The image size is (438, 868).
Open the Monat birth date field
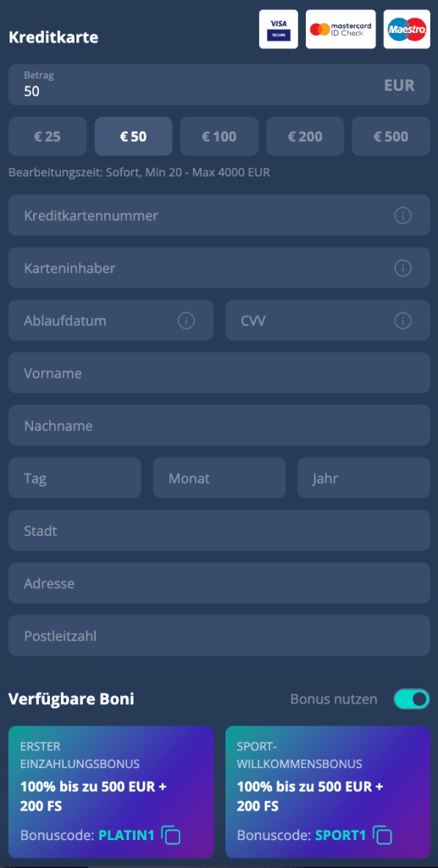coord(219,478)
